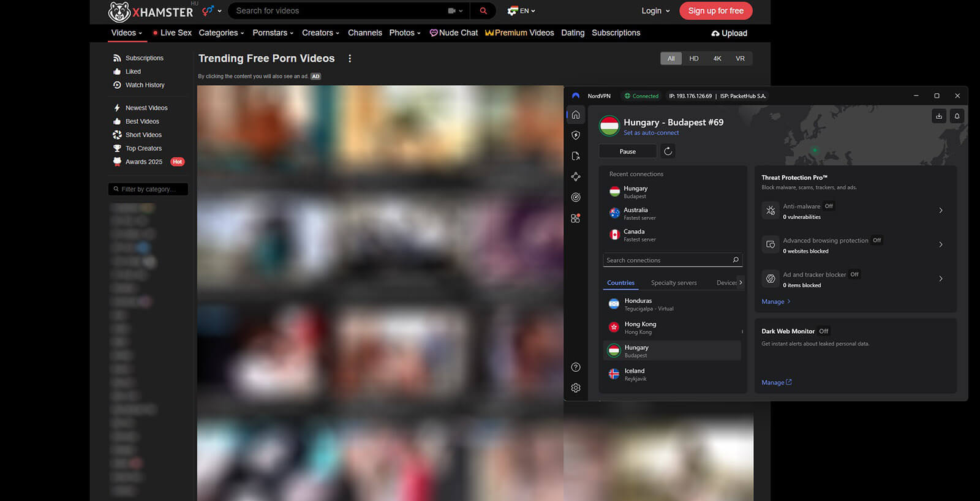
Task: Select Hong Kong in the countries list
Action: [x=672, y=328]
